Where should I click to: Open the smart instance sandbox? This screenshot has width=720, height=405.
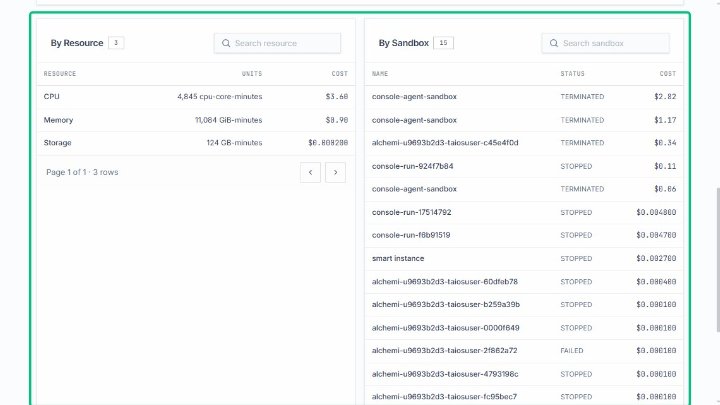398,259
